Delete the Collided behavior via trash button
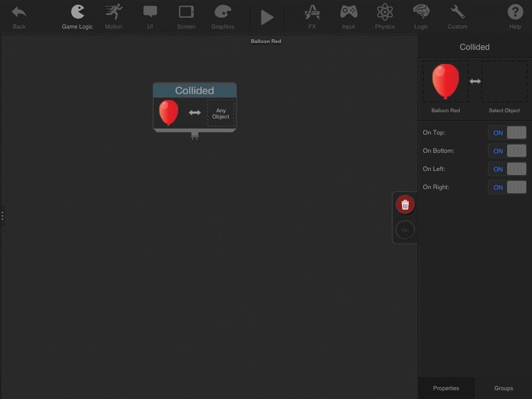 (x=404, y=204)
